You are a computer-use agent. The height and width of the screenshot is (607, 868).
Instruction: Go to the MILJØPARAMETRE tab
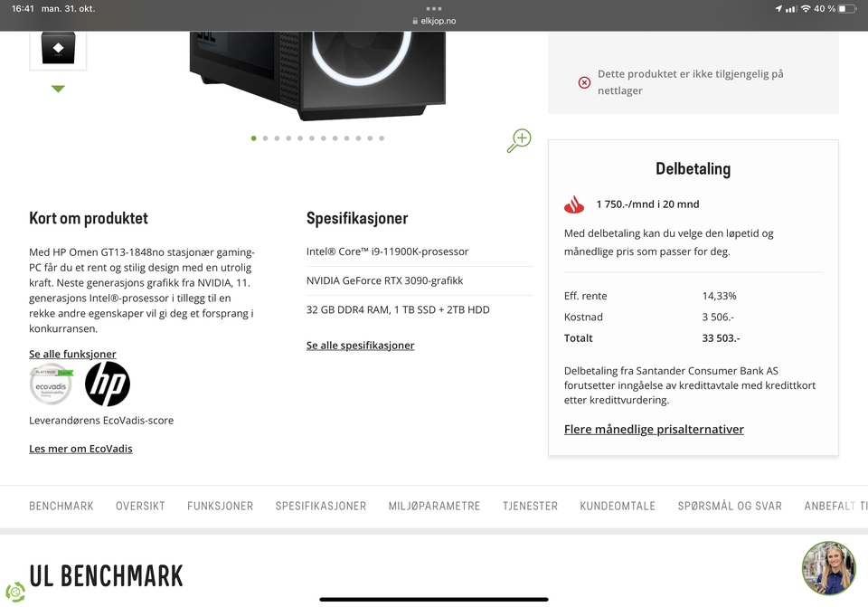tap(434, 506)
